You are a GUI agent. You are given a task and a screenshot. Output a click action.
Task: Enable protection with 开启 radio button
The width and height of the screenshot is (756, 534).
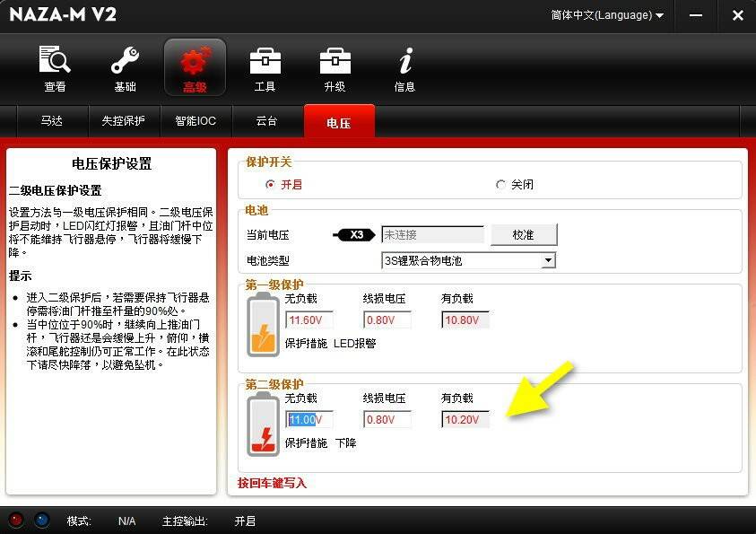coord(270,184)
